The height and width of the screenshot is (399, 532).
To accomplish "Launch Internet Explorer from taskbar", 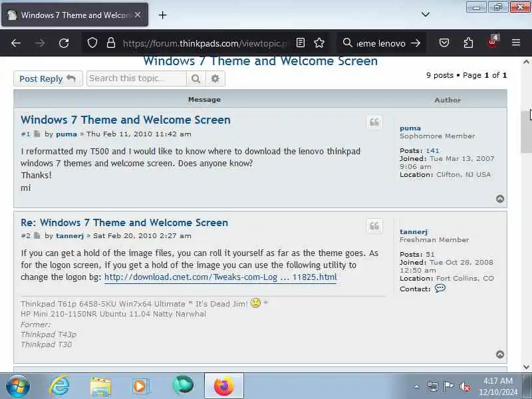I will coord(59,386).
